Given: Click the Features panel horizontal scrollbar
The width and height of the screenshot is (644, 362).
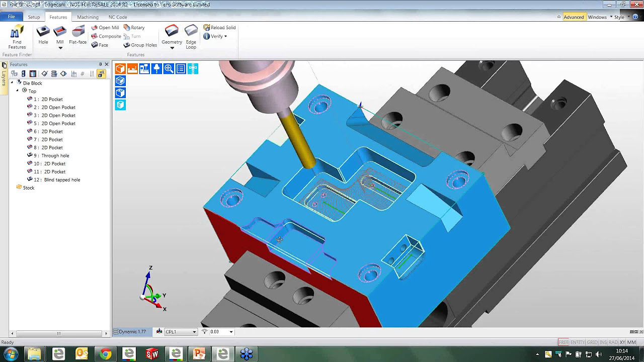Looking at the screenshot, I should coord(59,333).
